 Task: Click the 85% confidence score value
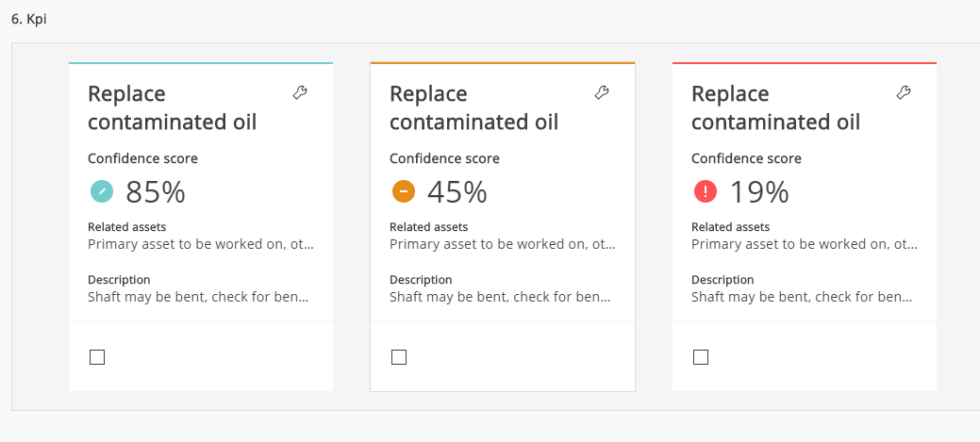156,192
